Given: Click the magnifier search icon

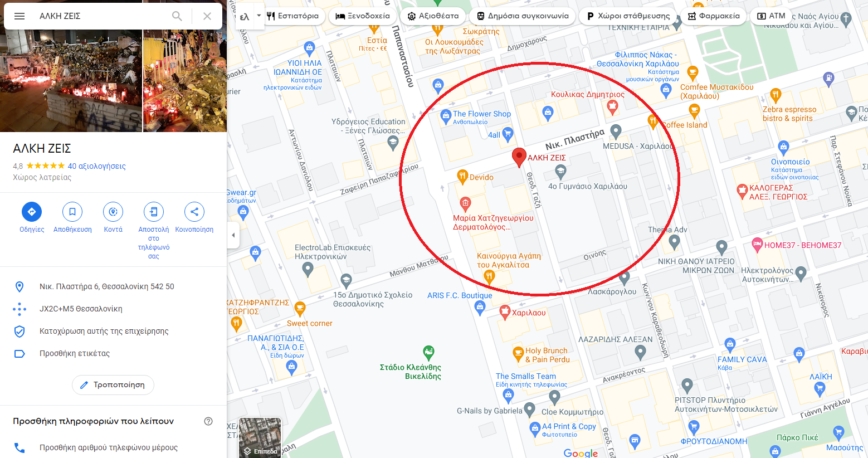Looking at the screenshot, I should pos(177,16).
